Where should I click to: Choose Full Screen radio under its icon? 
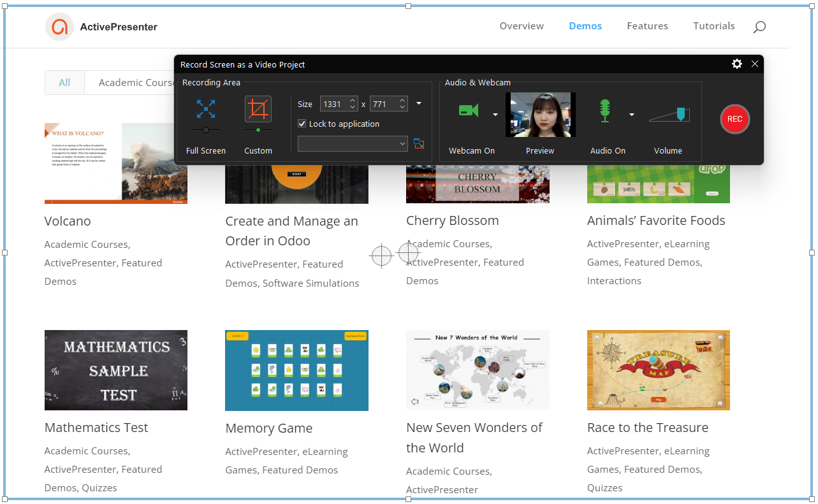tap(205, 130)
